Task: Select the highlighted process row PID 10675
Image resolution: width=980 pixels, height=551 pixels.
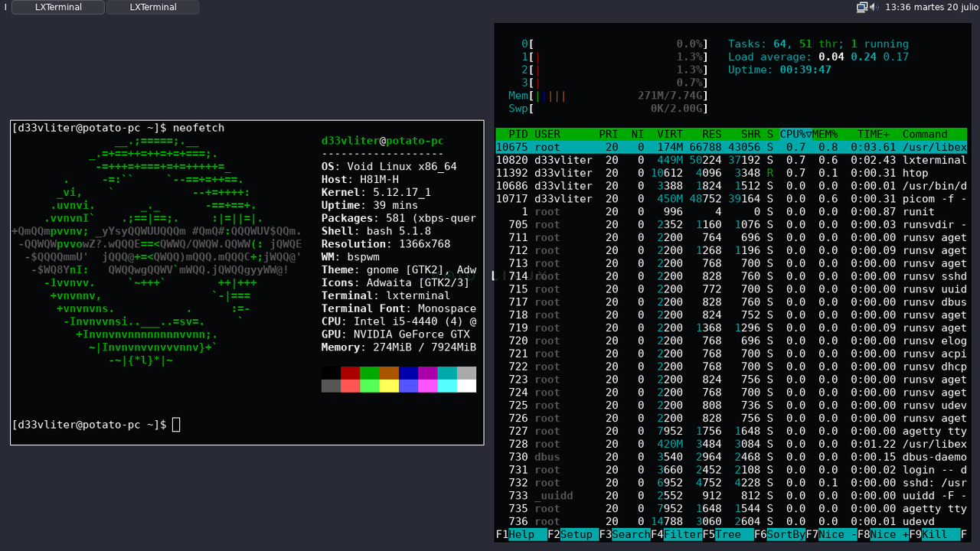Action: (x=731, y=147)
